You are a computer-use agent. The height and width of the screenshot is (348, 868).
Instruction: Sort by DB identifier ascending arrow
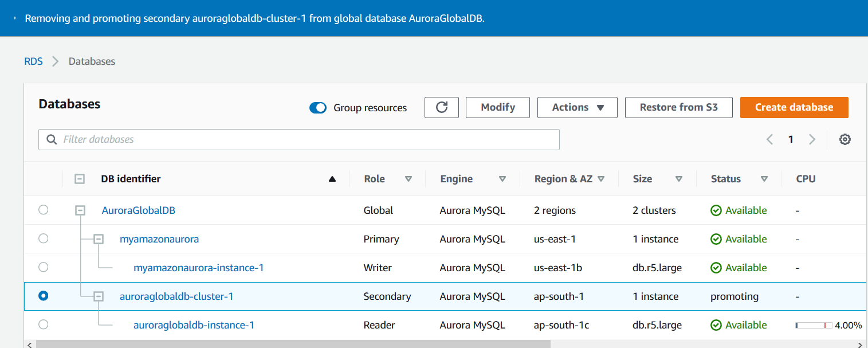pos(332,179)
